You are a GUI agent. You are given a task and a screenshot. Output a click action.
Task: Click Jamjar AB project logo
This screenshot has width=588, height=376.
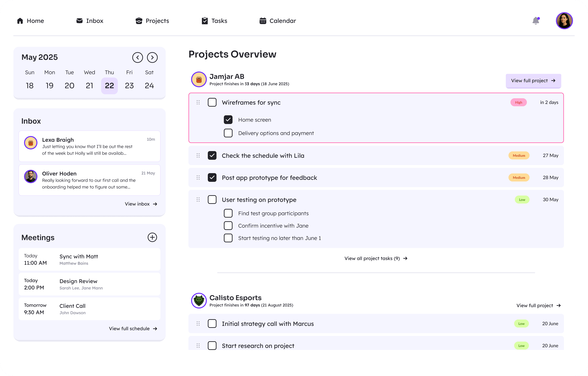[199, 79]
